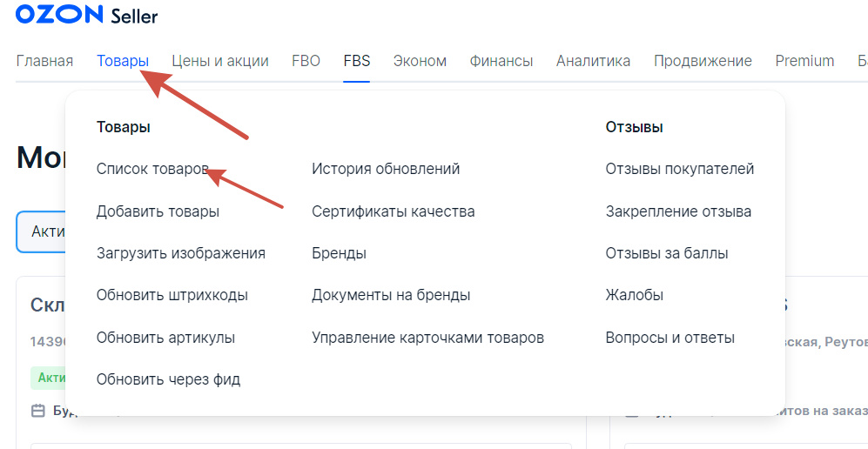The image size is (868, 449).
Task: Choose Обновить через фид
Action: 168,379
